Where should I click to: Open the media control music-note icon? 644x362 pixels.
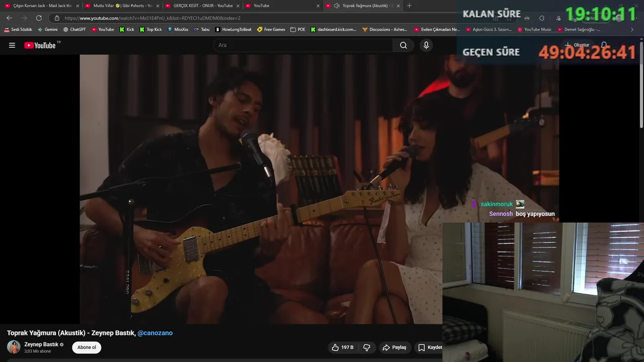point(558,18)
